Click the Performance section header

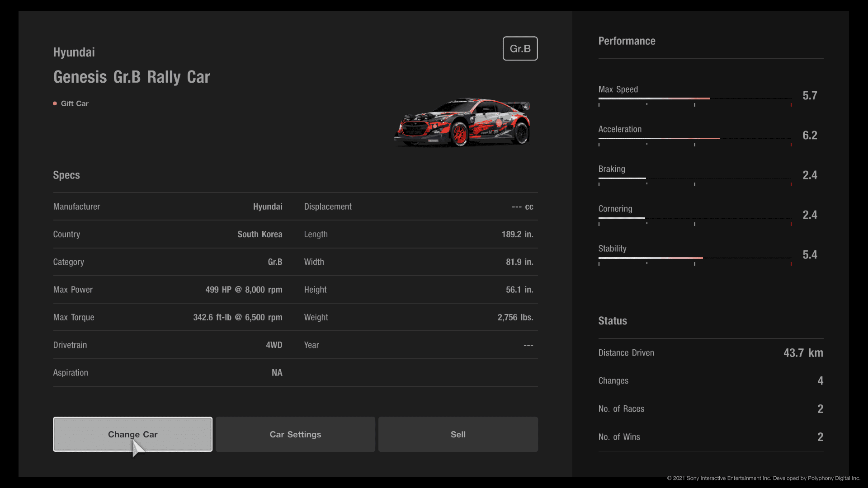[x=627, y=41]
